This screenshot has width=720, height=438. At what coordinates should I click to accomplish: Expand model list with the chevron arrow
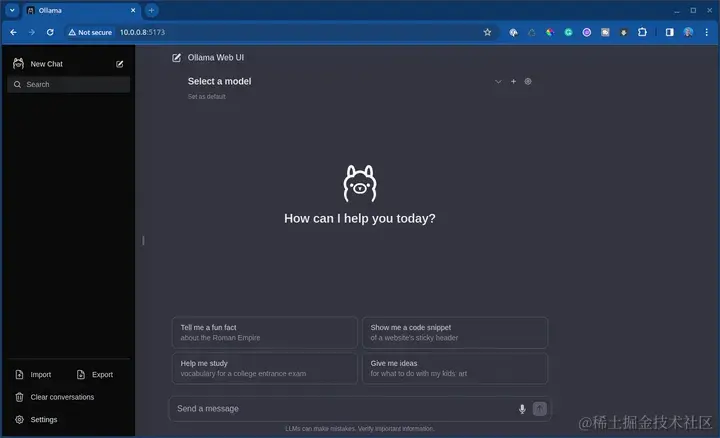click(498, 82)
